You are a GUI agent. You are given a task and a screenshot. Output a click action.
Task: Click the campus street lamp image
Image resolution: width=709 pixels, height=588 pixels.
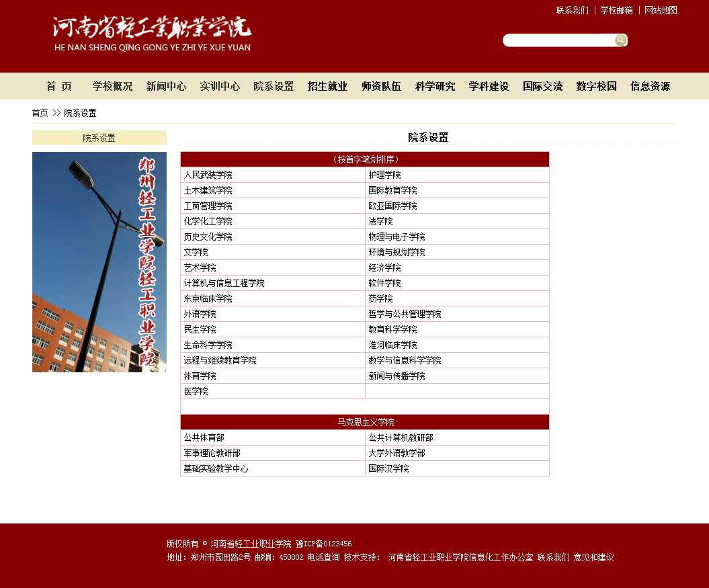click(99, 261)
